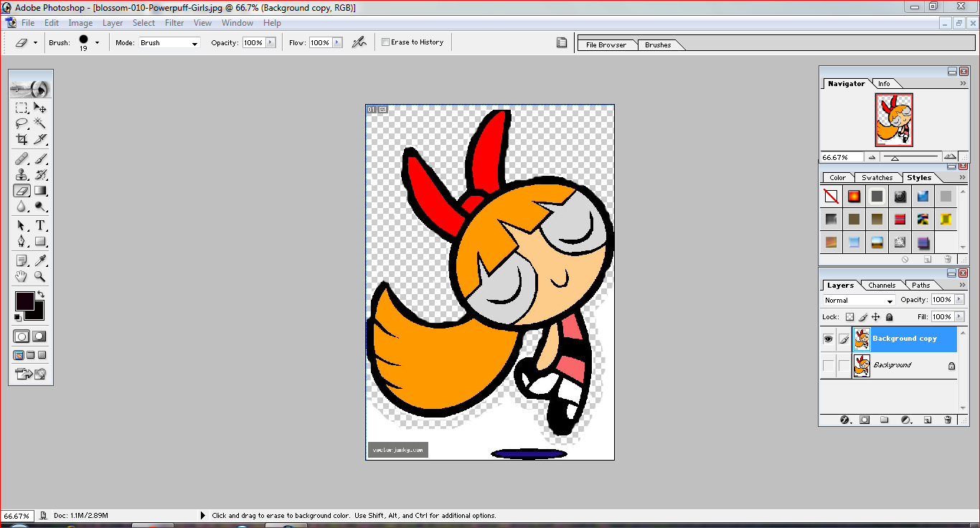This screenshot has width=980, height=528.
Task: Select the Path Selection tool
Action: [x=22, y=225]
